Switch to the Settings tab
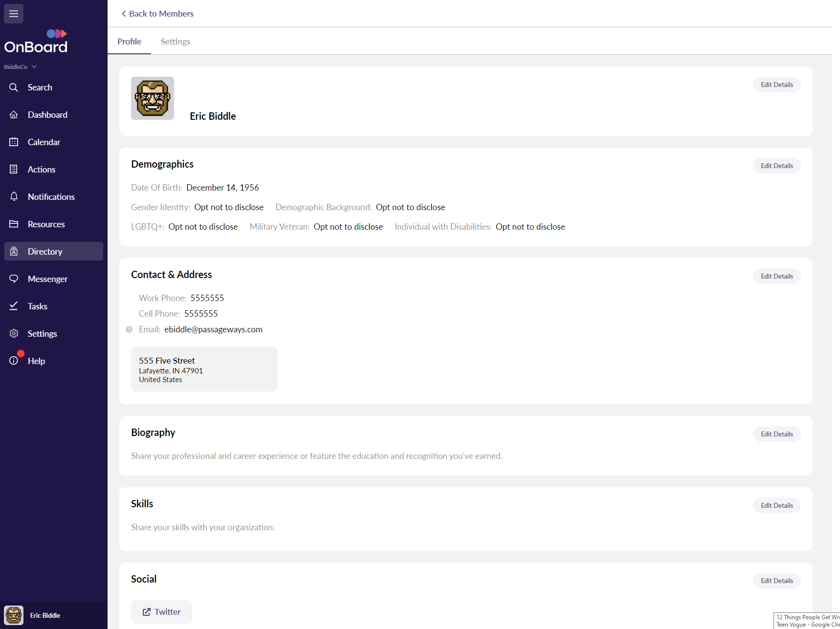 175,41
